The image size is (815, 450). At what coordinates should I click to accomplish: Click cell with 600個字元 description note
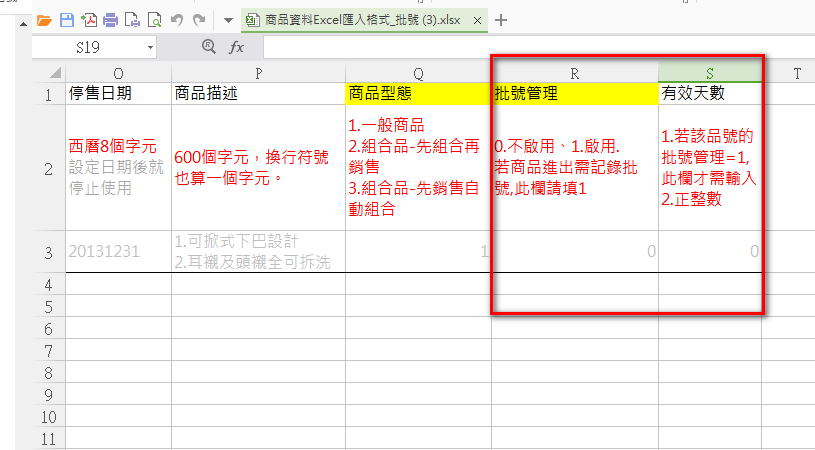258,168
